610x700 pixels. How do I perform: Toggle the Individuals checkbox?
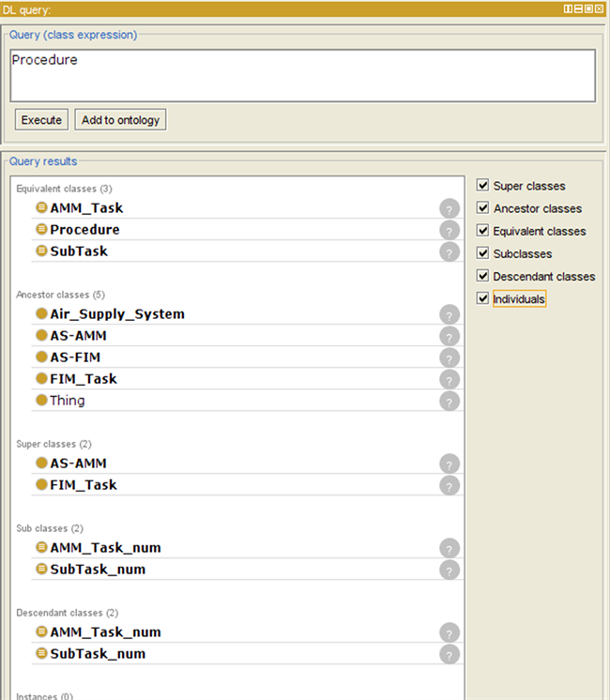[x=482, y=298]
